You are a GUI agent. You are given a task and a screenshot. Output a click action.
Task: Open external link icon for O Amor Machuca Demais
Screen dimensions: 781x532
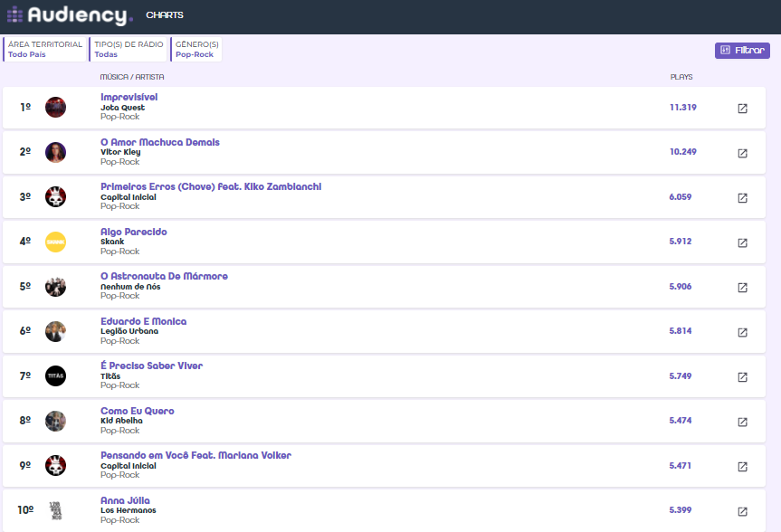pos(742,154)
